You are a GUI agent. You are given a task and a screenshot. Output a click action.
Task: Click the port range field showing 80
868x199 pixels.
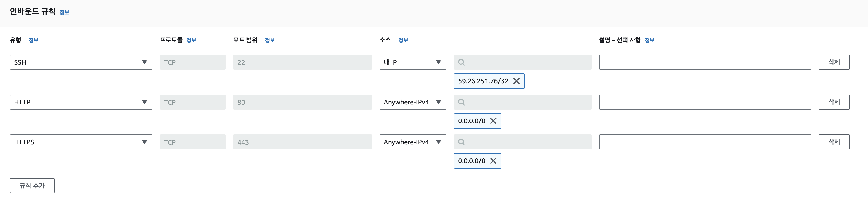pyautogui.click(x=302, y=102)
